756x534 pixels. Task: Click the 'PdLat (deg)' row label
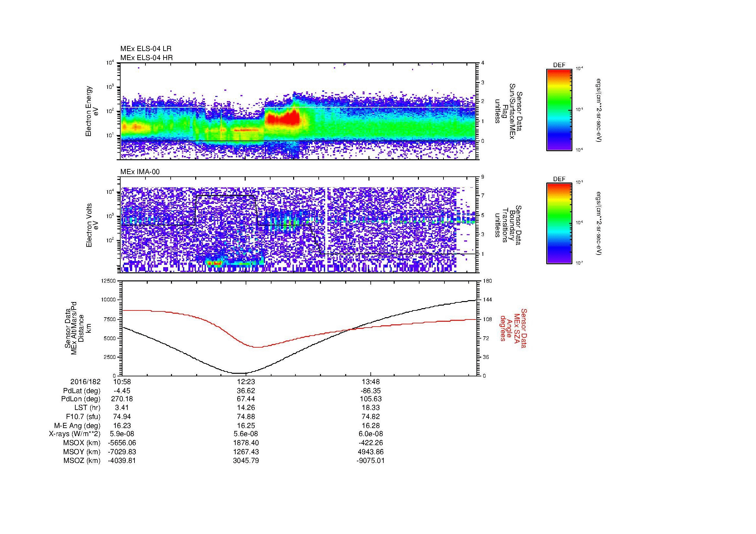pos(82,391)
